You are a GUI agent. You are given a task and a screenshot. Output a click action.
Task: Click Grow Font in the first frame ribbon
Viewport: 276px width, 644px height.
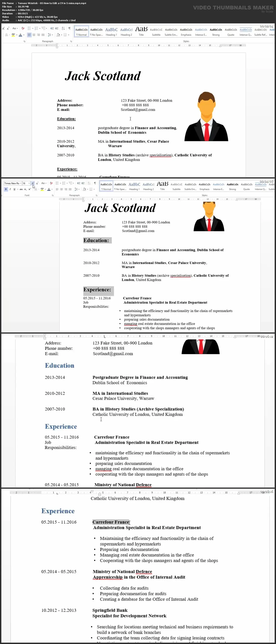click(3, 28)
